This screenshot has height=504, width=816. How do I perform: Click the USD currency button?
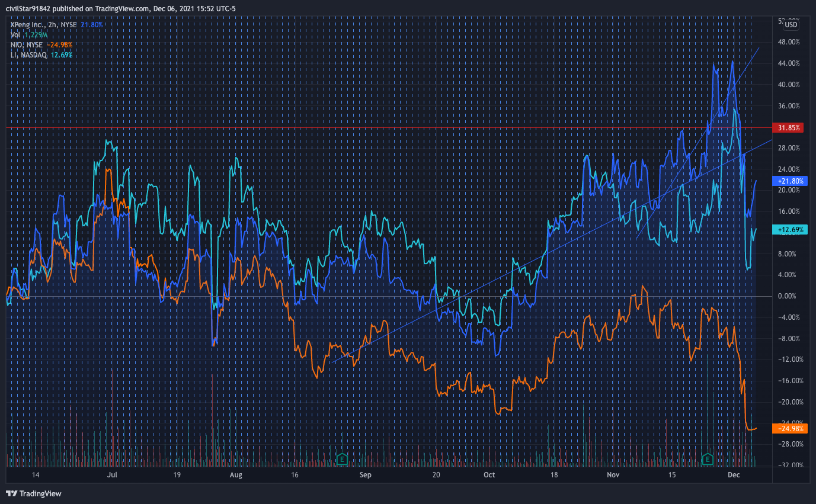pyautogui.click(x=791, y=25)
